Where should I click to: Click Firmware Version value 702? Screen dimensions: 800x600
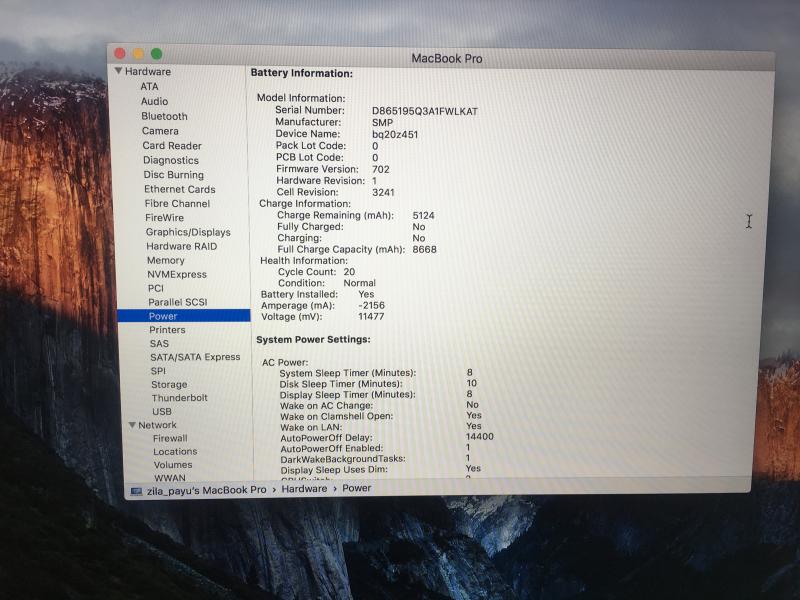(x=381, y=169)
